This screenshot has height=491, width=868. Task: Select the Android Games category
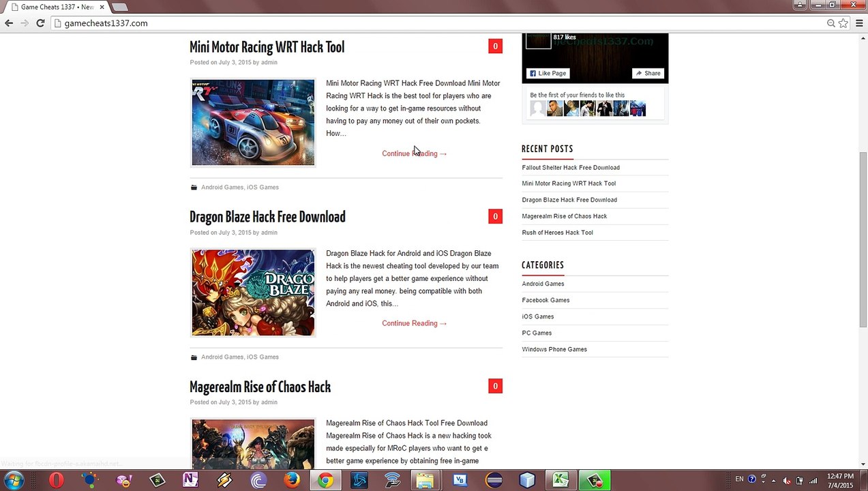coord(543,284)
